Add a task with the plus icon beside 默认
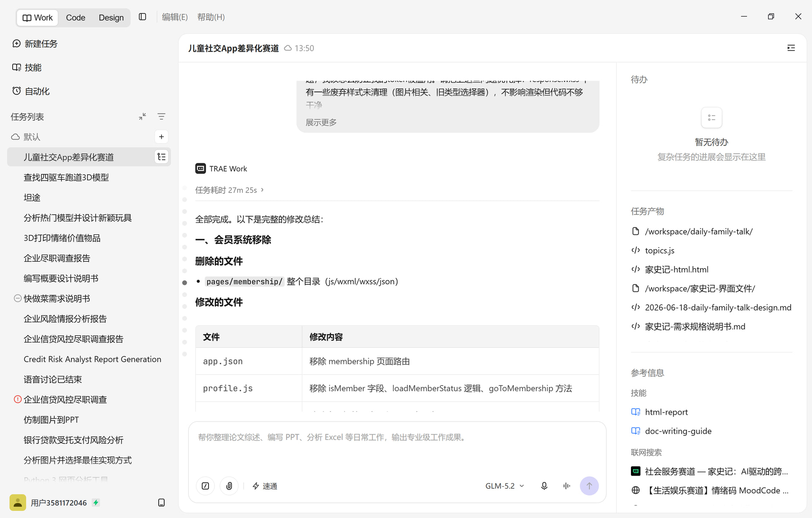Screen dimensions: 812x518 click(x=162, y=137)
